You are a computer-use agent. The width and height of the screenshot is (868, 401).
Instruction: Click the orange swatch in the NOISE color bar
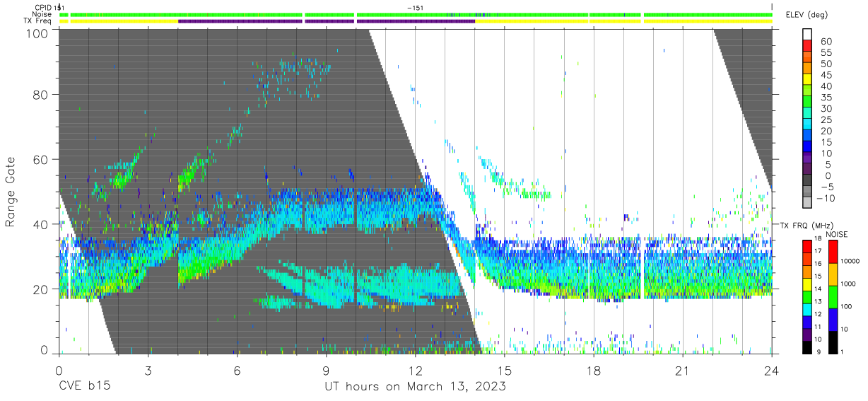tap(832, 274)
